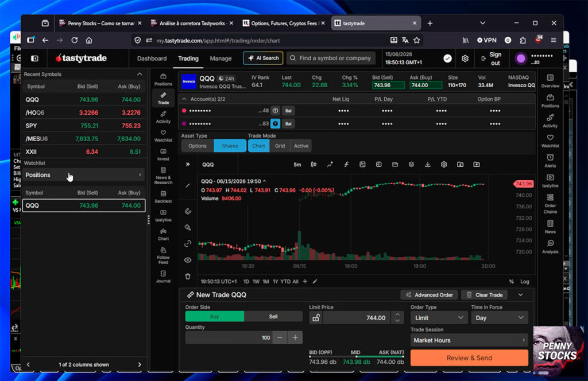Click AI Search button
The width and height of the screenshot is (588, 381).
pyautogui.click(x=263, y=58)
